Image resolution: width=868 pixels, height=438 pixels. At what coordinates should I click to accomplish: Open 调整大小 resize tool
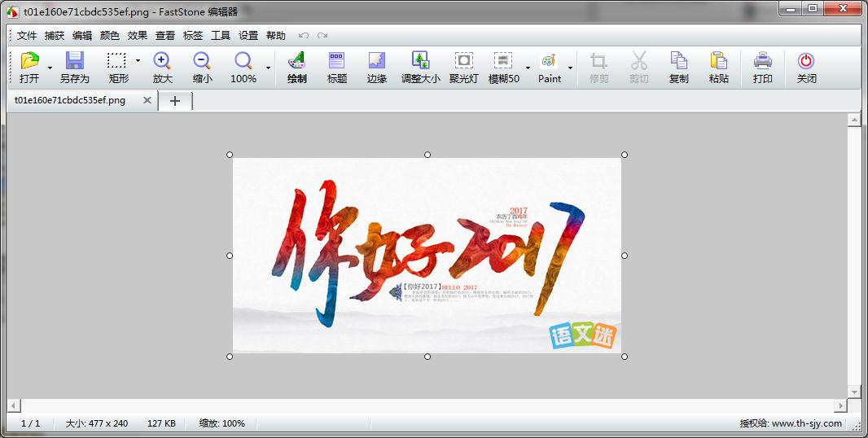421,62
